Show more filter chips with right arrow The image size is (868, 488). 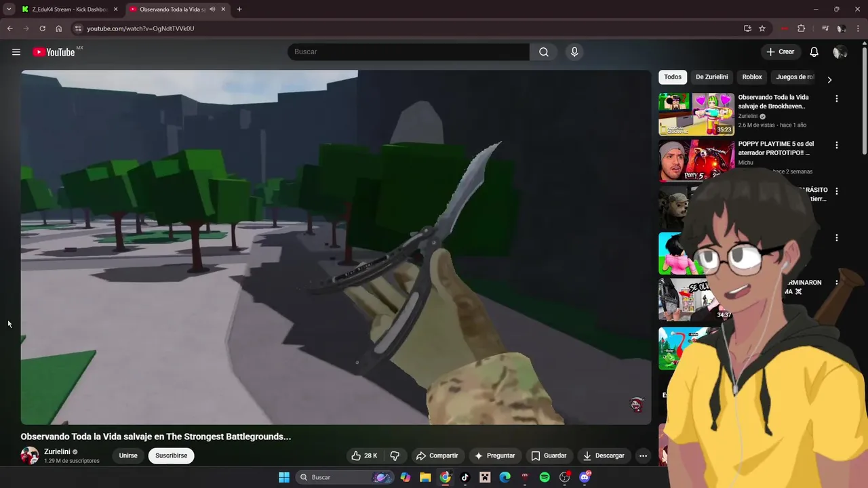829,79
